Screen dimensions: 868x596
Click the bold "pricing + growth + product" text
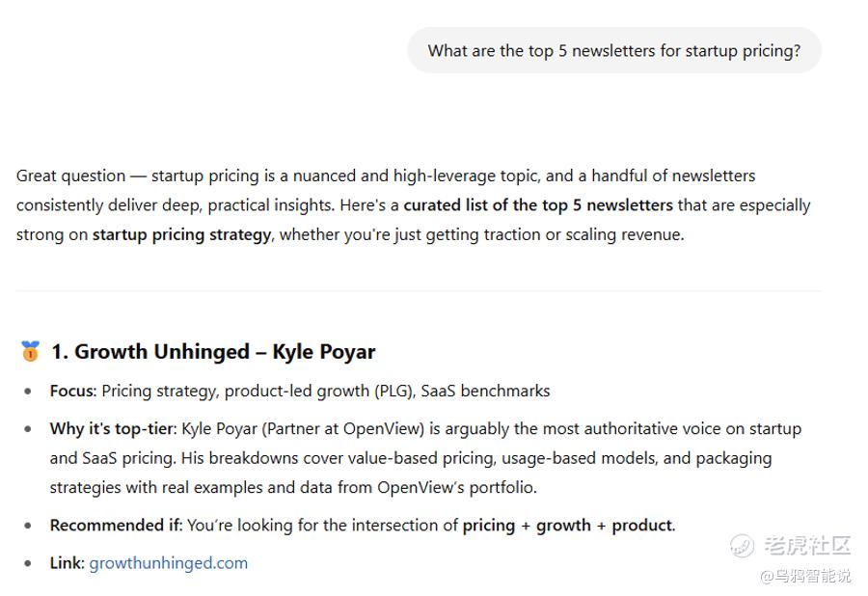point(568,526)
